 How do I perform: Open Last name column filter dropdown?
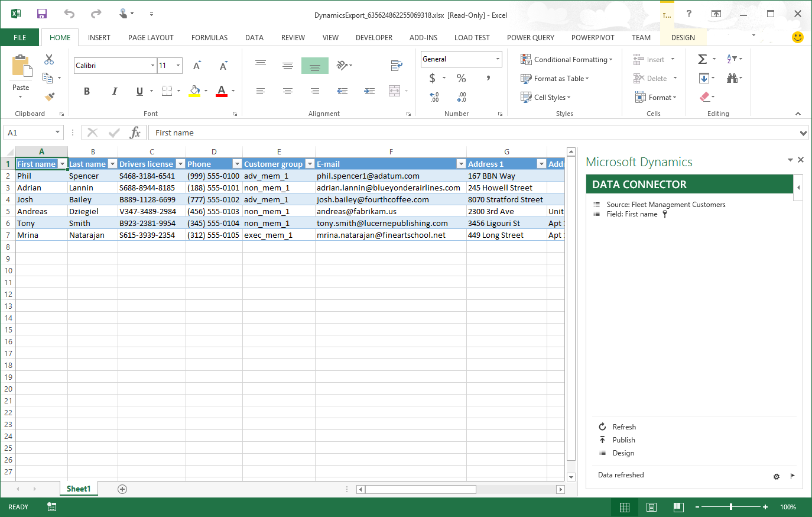112,164
